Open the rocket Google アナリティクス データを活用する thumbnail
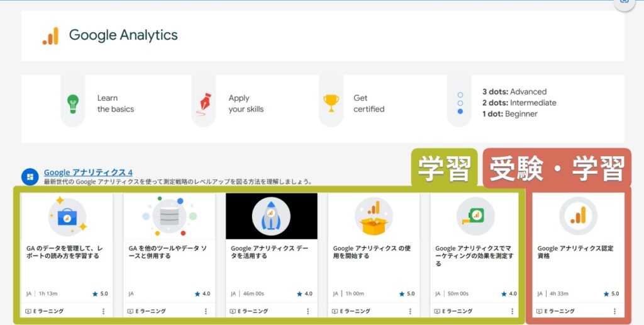The image size is (644, 325). point(271,217)
